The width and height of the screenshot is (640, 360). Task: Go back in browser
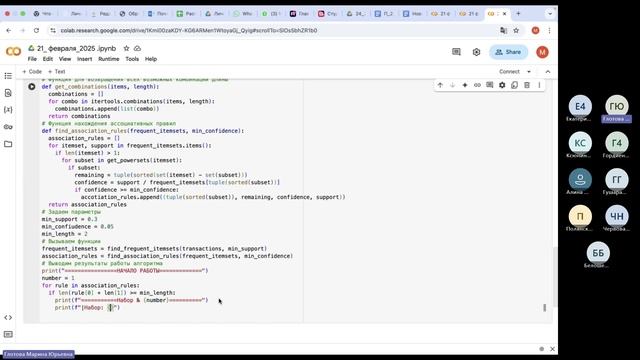pos(9,30)
